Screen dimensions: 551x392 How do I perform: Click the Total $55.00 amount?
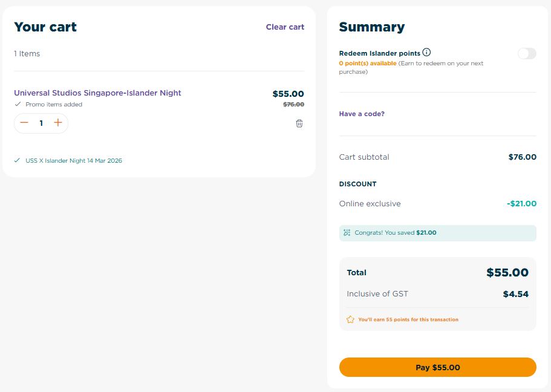click(x=507, y=273)
